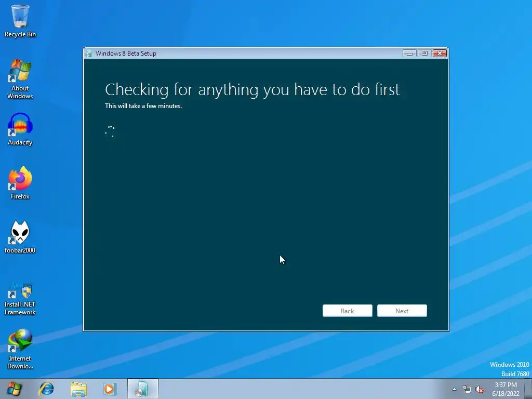The width and height of the screenshot is (532, 399).
Task: Open foobar2000 desktop shortcut
Action: coord(20,237)
